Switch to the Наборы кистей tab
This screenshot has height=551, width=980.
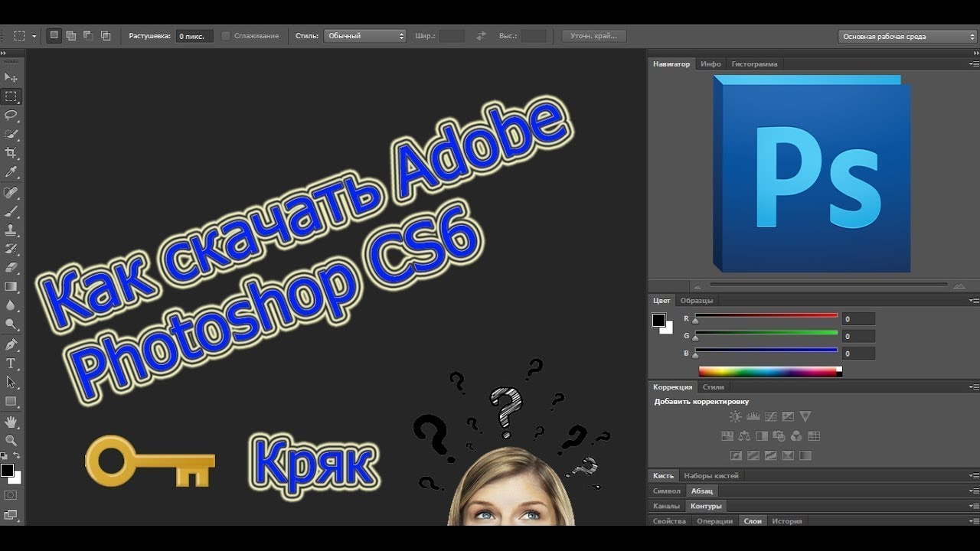coord(711,476)
